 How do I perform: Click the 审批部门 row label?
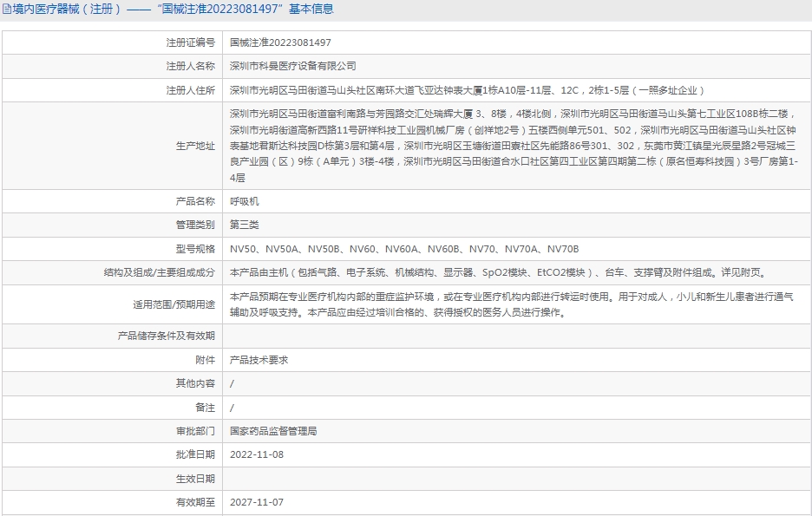coord(195,431)
